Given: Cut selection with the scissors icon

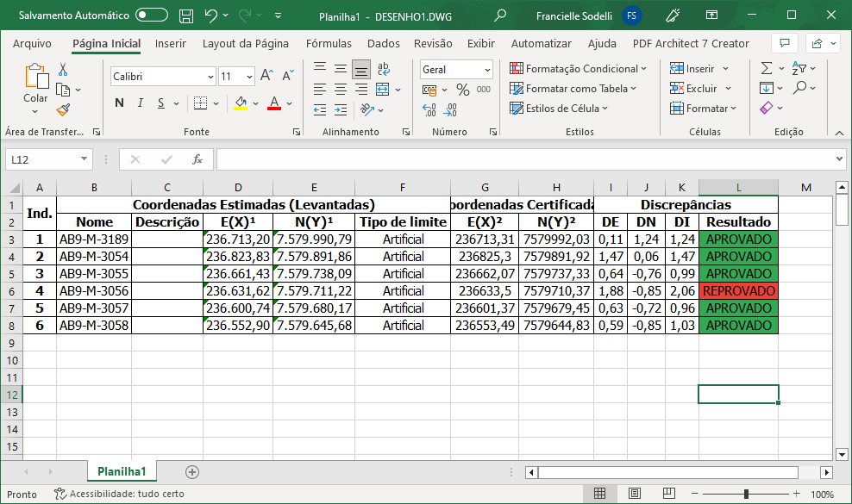Looking at the screenshot, I should [63, 69].
